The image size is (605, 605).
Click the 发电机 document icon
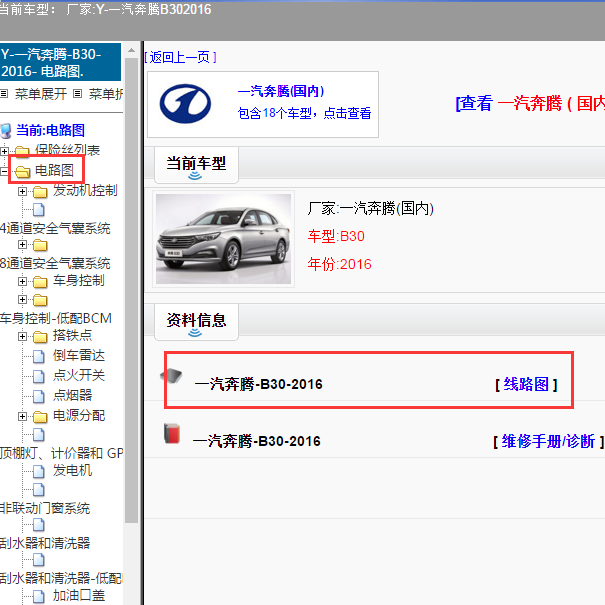coord(39,471)
